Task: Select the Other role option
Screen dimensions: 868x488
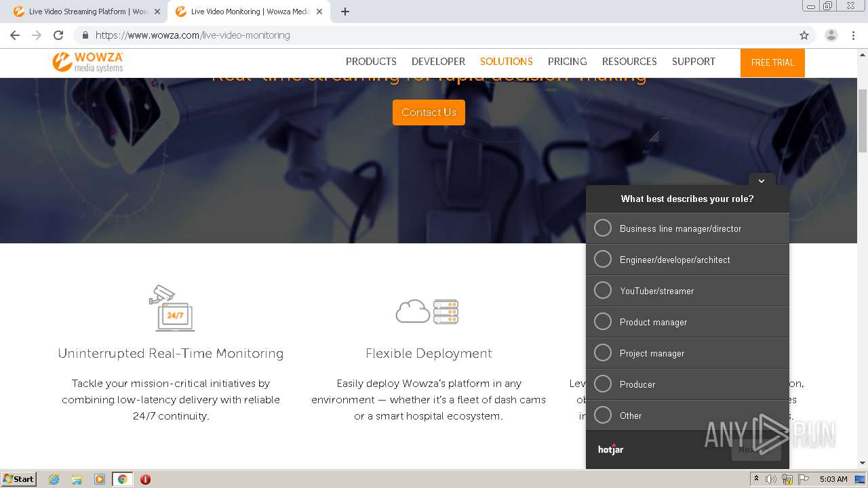Action: (x=688, y=415)
